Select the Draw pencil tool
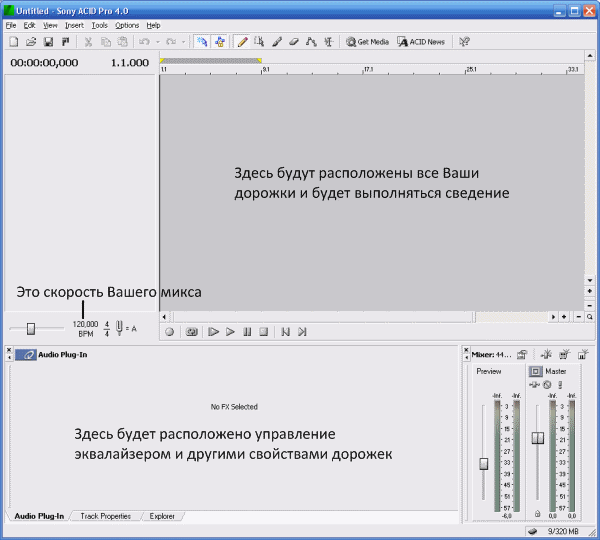Screen dimensions: 600x540 pyautogui.click(x=242, y=42)
